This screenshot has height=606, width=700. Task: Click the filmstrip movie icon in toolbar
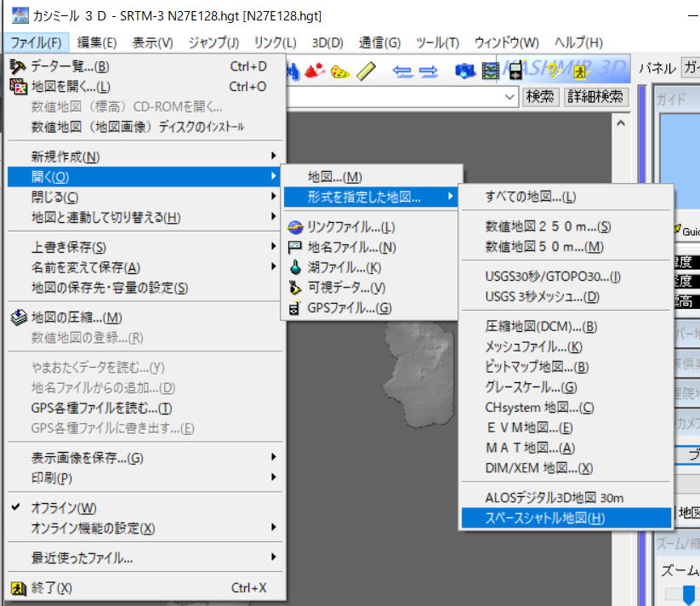pyautogui.click(x=491, y=72)
